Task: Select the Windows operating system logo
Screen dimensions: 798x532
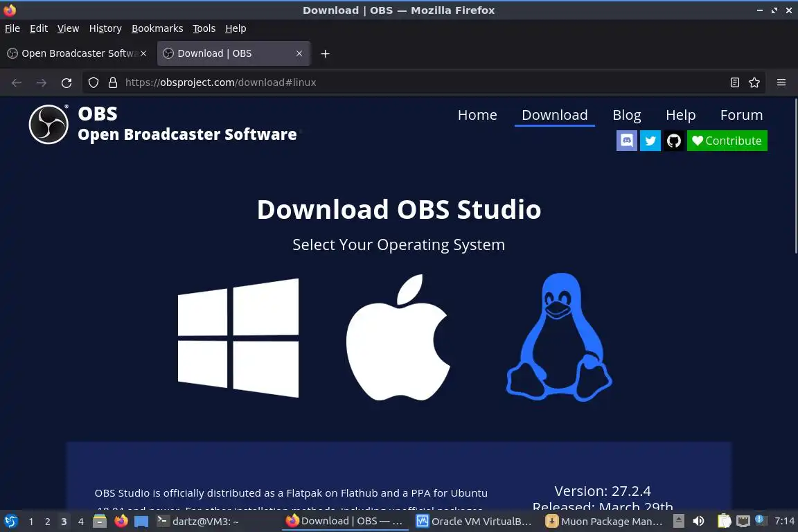Action: pos(238,337)
